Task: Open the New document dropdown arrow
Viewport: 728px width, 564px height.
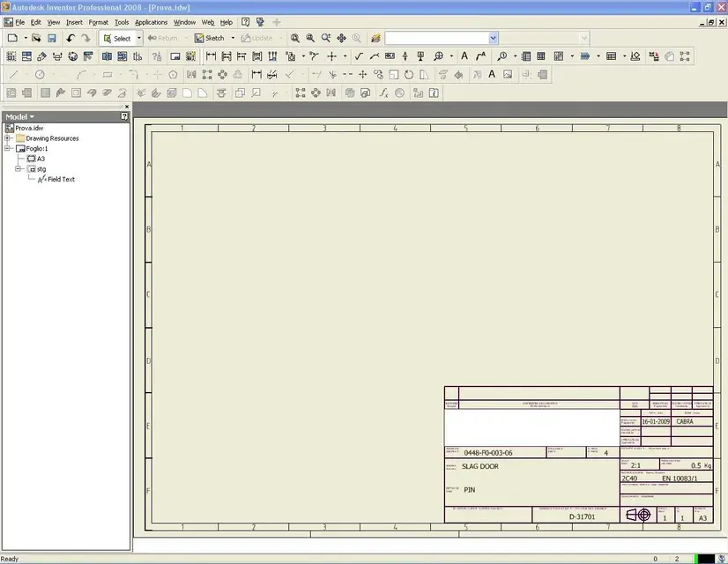Action: click(x=26, y=38)
